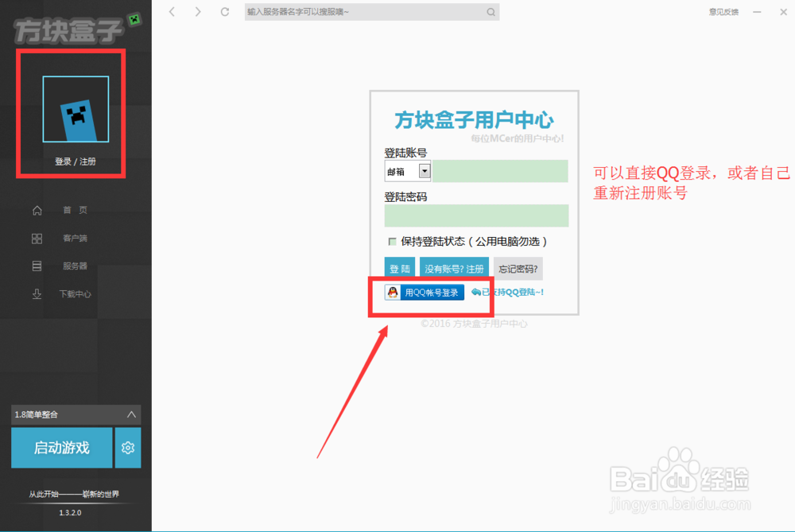The image size is (795, 532).
Task: Click the 启动游戏 launch button
Action: [x=61, y=448]
